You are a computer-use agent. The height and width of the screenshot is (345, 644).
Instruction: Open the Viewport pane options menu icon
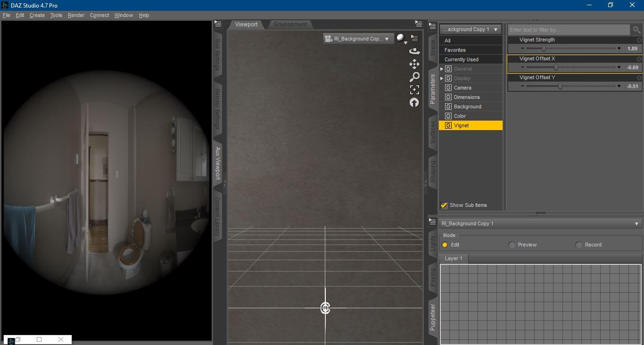tap(419, 24)
